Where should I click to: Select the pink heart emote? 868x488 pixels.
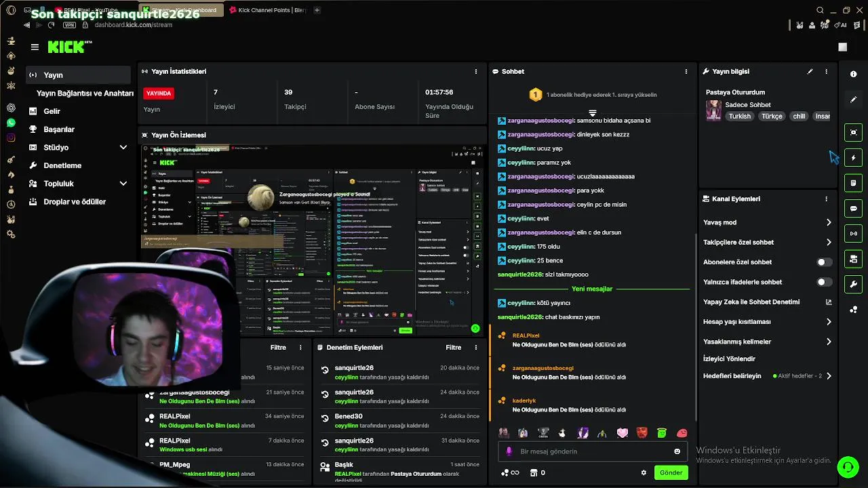tap(623, 433)
